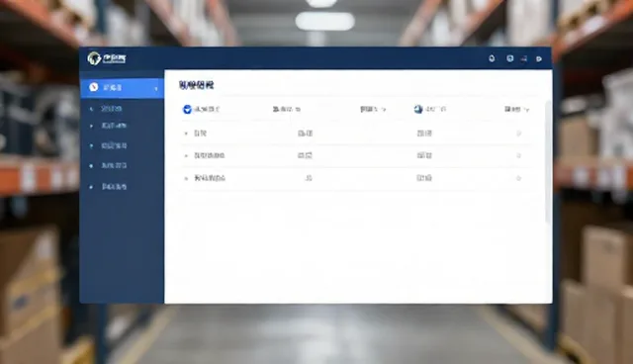
Task: Expand the third table row arrow
Action: pyautogui.click(x=186, y=178)
